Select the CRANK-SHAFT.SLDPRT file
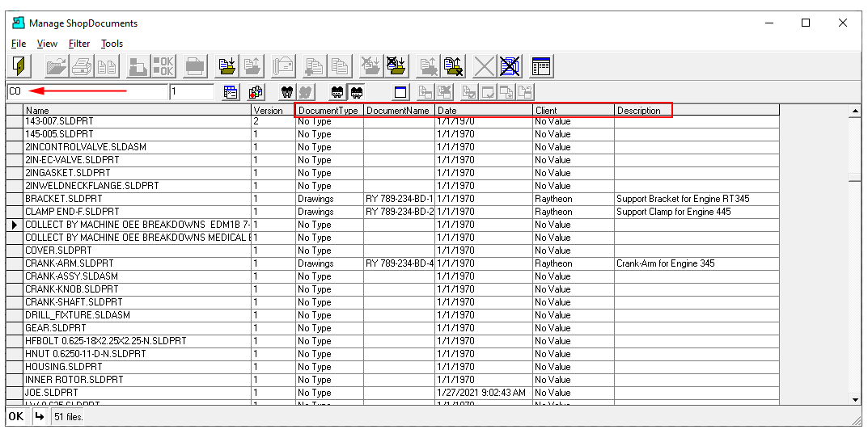 pyautogui.click(x=74, y=302)
